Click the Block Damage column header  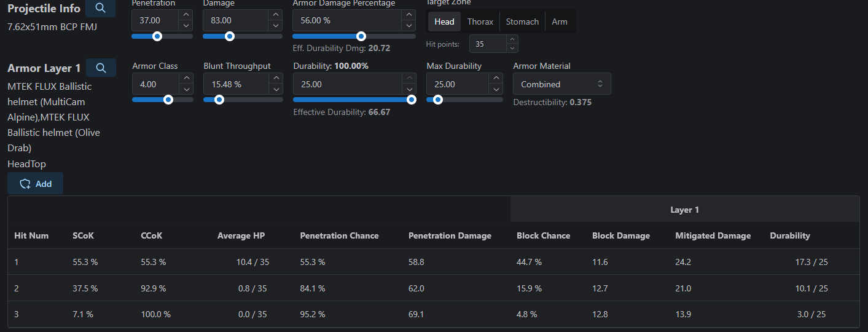621,235
